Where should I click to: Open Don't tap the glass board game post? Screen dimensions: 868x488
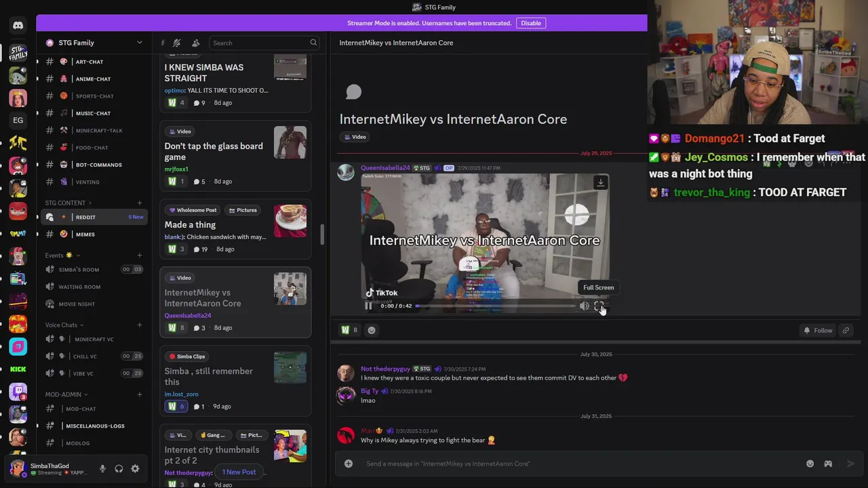[235, 157]
